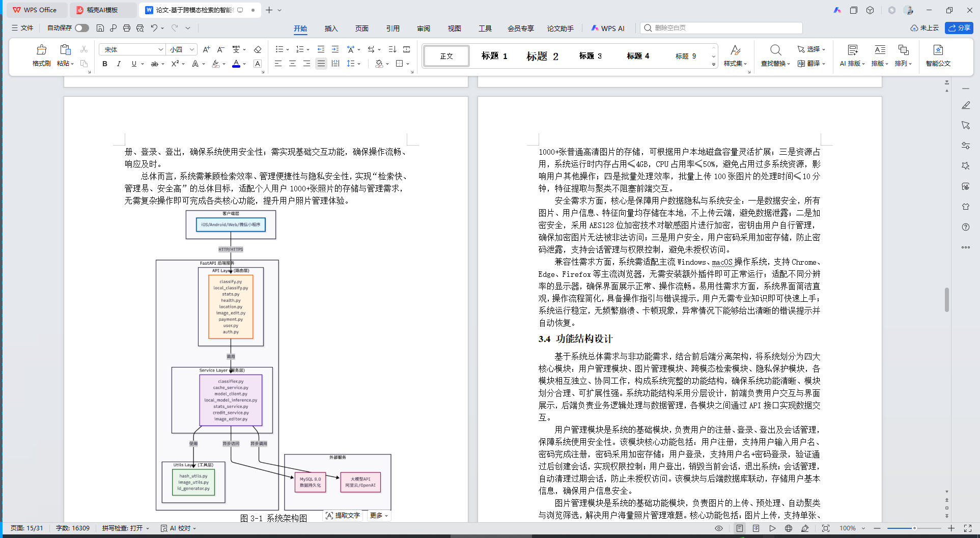Click the Print Preview icon
The height and width of the screenshot is (538, 980).
(x=140, y=28)
